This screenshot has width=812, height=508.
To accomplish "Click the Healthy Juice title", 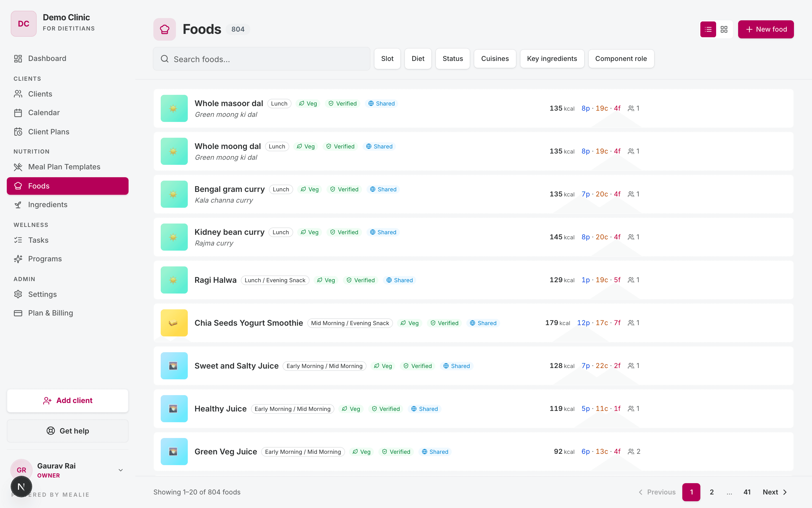I will point(220,409).
